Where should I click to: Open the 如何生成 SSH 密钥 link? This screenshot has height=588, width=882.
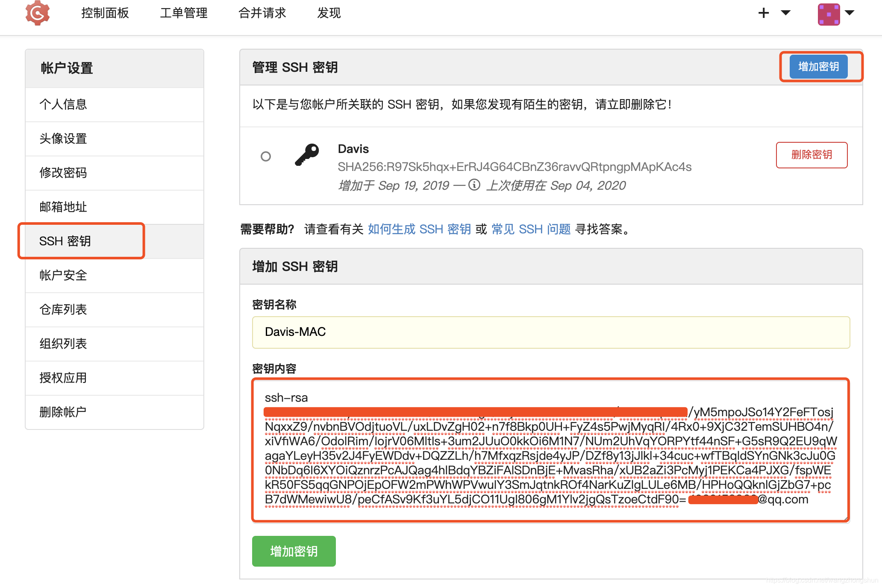click(x=419, y=229)
